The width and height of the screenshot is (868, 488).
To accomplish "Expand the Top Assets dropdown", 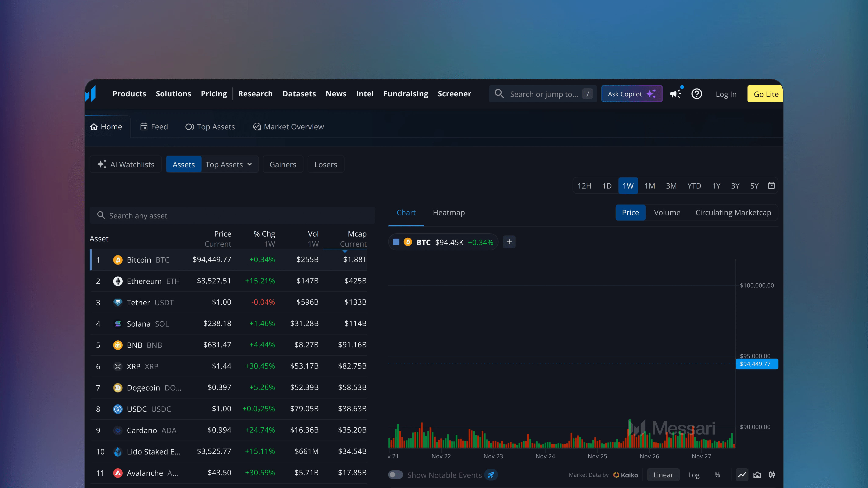I will [x=229, y=164].
